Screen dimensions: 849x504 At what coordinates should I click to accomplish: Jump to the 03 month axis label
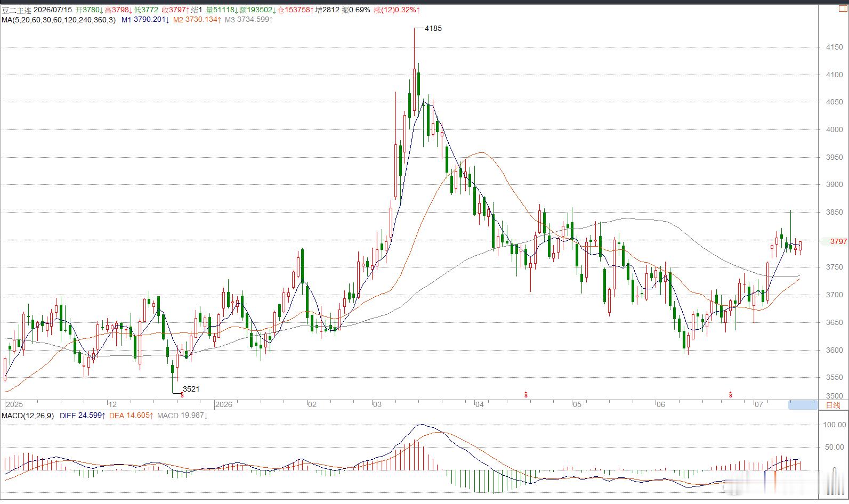pyautogui.click(x=377, y=404)
